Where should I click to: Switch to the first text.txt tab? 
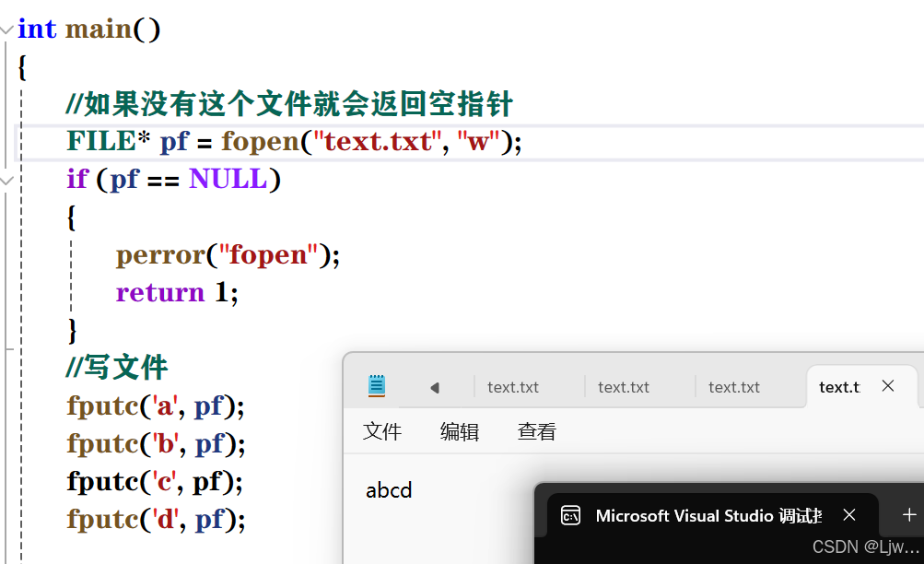click(x=513, y=387)
